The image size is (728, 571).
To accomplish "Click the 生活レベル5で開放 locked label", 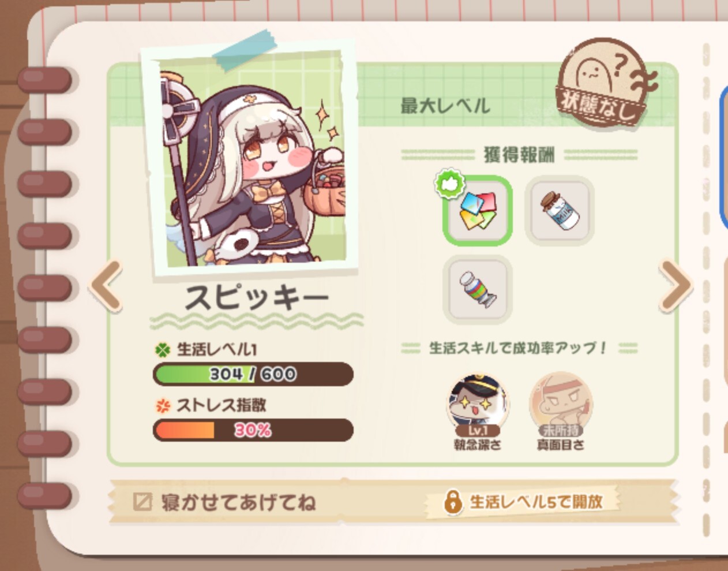I will 536,502.
